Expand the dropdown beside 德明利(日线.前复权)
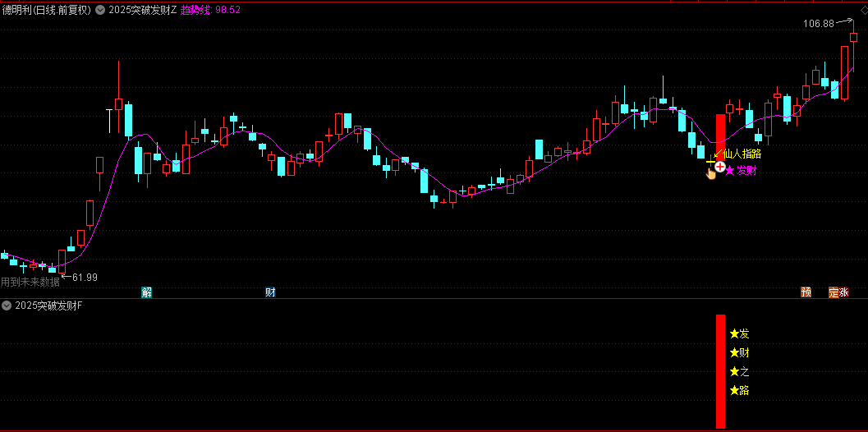 99,10
